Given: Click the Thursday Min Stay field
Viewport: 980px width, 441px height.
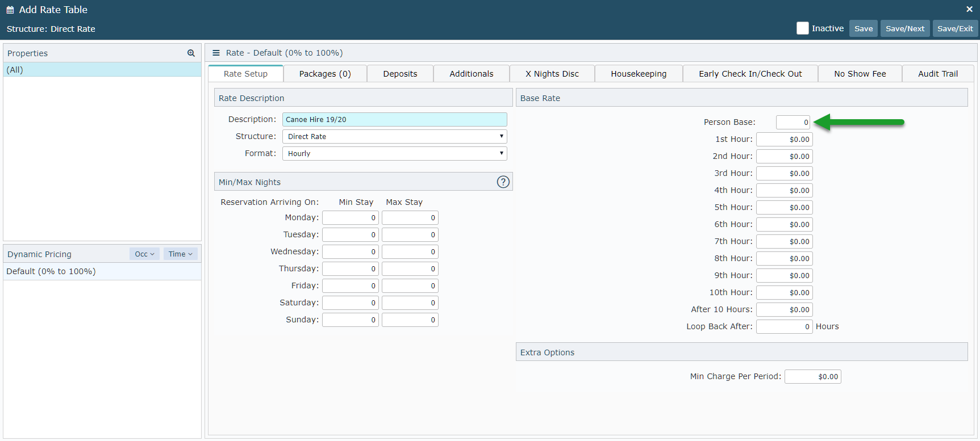Looking at the screenshot, I should (x=351, y=268).
